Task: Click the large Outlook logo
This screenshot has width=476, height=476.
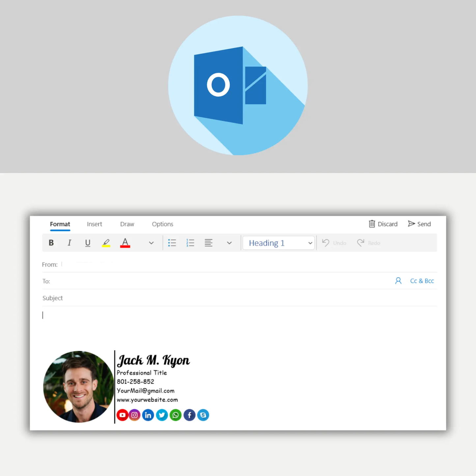Action: (238, 85)
